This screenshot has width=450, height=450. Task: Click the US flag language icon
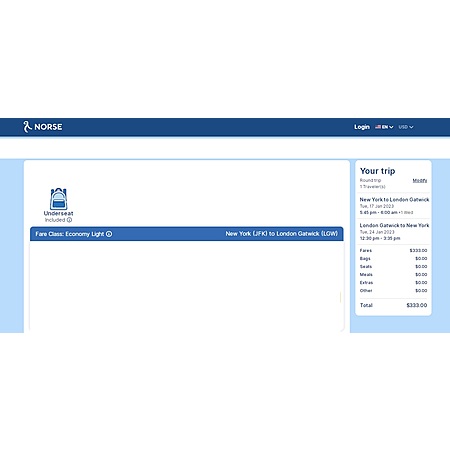tap(378, 127)
